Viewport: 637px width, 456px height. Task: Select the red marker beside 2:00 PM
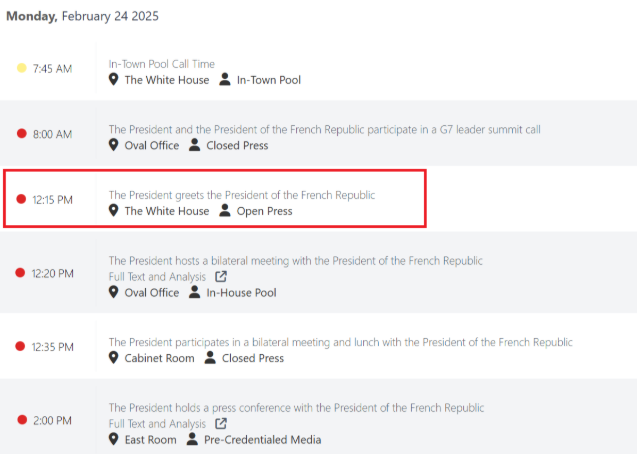(22, 420)
